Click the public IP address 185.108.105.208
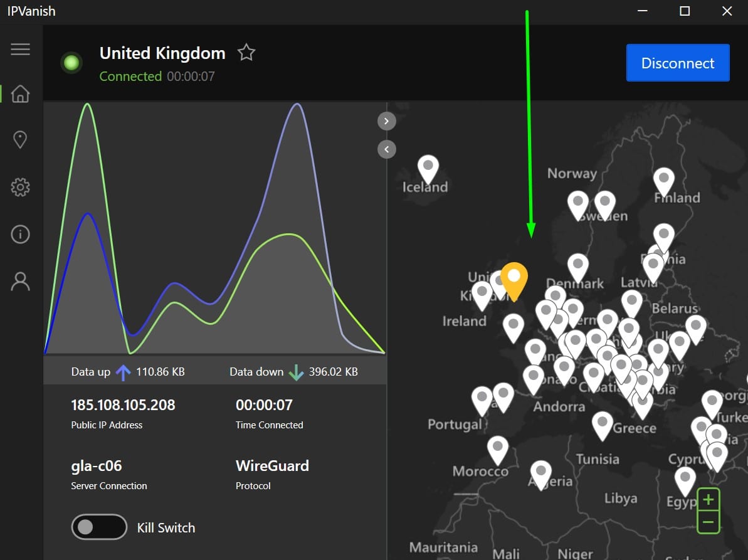Viewport: 748px width, 560px height. point(123,405)
